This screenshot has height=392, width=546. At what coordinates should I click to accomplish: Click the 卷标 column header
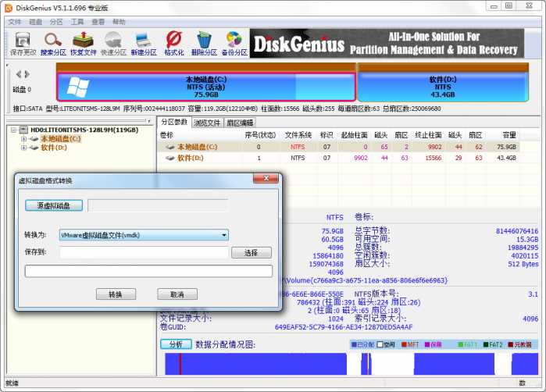click(x=166, y=135)
